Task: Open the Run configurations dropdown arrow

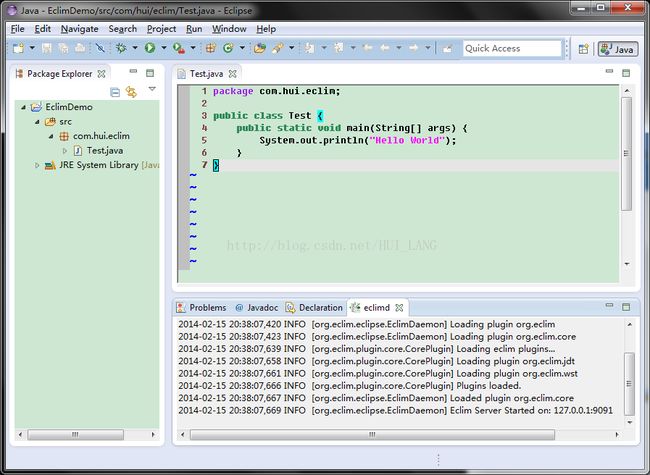Action: [164, 48]
